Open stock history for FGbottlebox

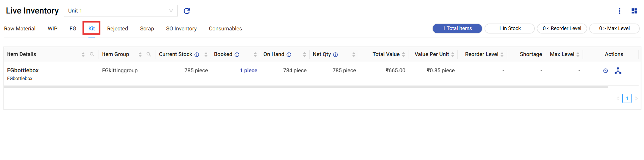[606, 71]
